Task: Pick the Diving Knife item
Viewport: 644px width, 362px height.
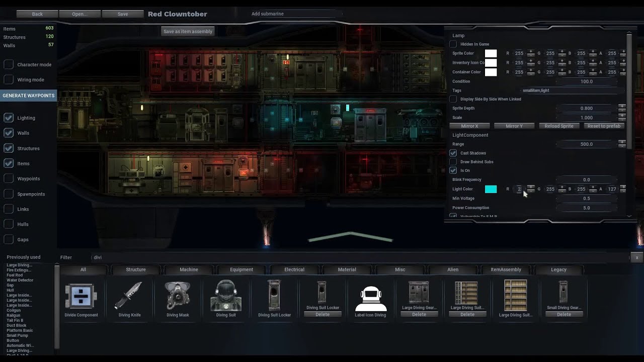Action: (129, 299)
